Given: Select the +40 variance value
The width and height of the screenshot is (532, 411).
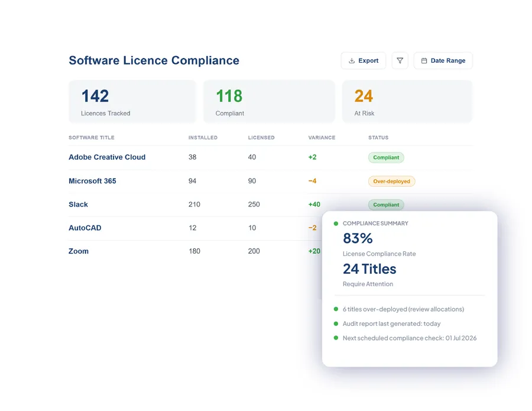Looking at the screenshot, I should click(x=314, y=204).
